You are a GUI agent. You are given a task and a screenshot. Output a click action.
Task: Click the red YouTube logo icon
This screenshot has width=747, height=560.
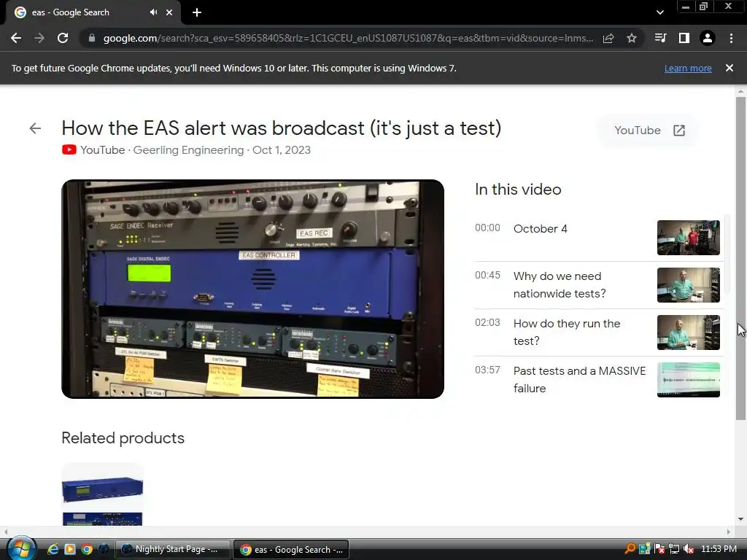(69, 150)
